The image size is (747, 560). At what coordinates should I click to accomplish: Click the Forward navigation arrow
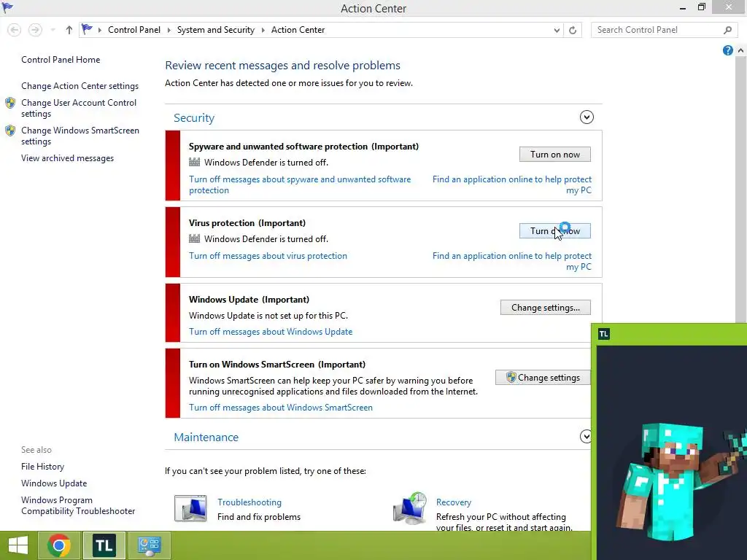[x=35, y=30]
